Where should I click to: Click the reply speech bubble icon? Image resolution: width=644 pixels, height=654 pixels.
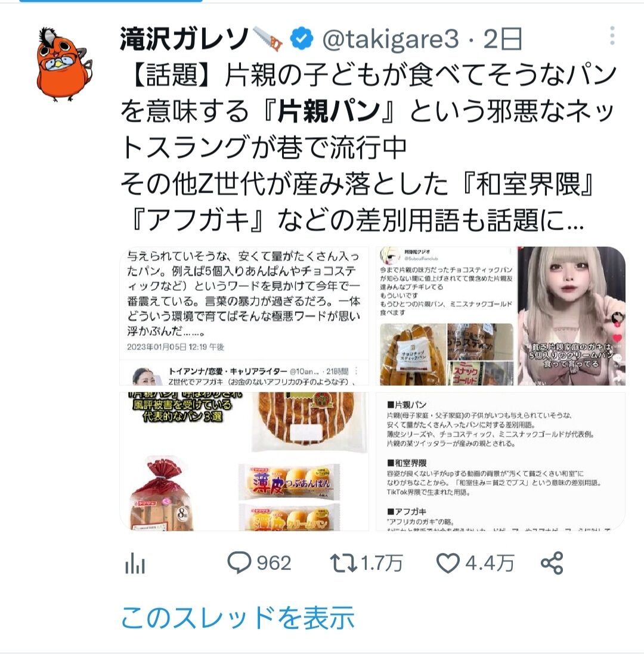point(239,562)
